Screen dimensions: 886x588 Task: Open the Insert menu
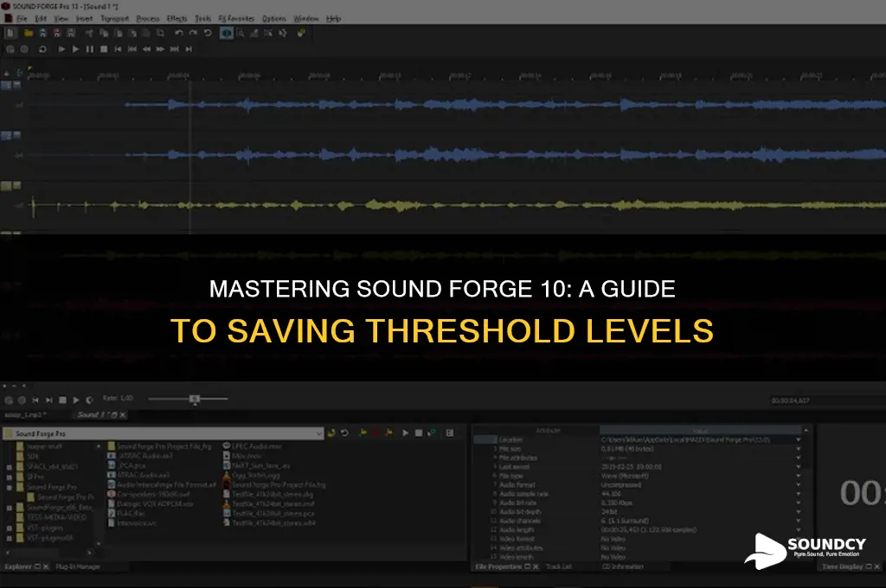point(84,19)
